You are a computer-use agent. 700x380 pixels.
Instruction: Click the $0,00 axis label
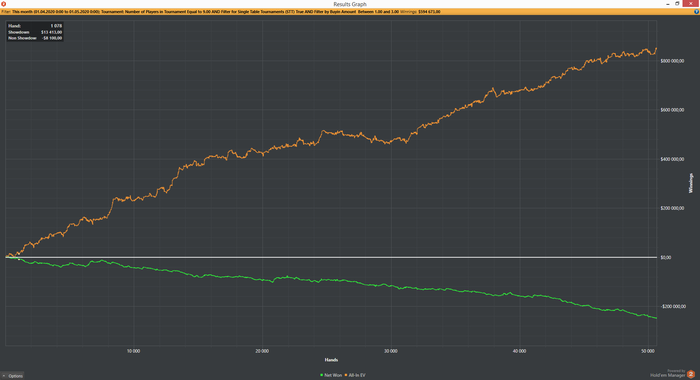pos(666,257)
